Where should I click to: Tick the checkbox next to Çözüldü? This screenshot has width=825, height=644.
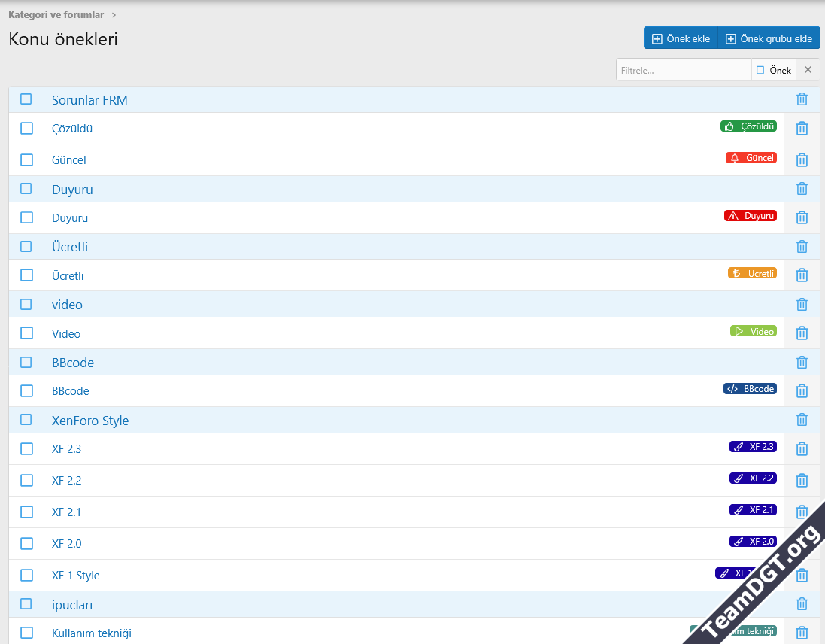pyautogui.click(x=26, y=129)
